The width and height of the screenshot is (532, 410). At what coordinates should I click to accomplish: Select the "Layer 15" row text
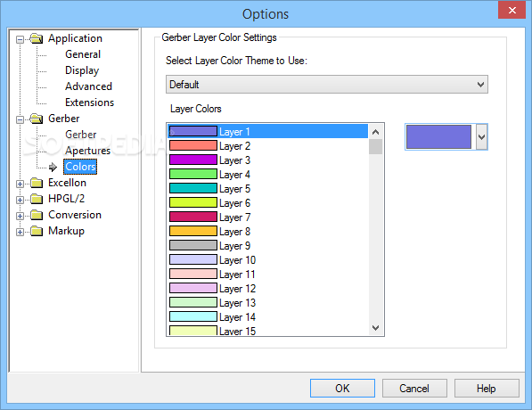[237, 331]
